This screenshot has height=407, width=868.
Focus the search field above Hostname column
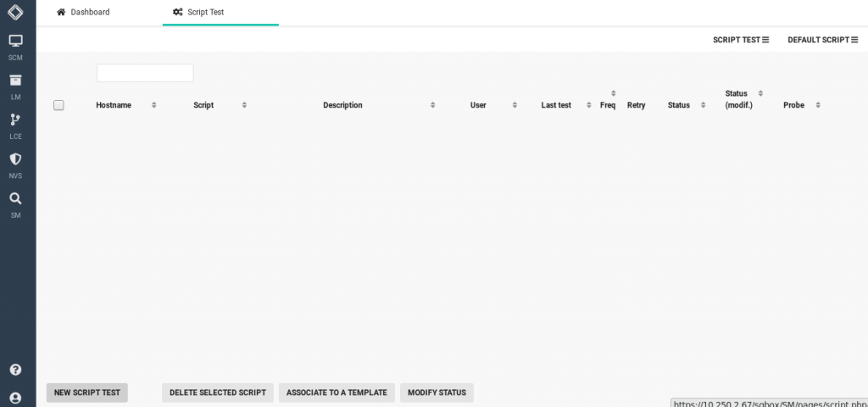tap(145, 73)
